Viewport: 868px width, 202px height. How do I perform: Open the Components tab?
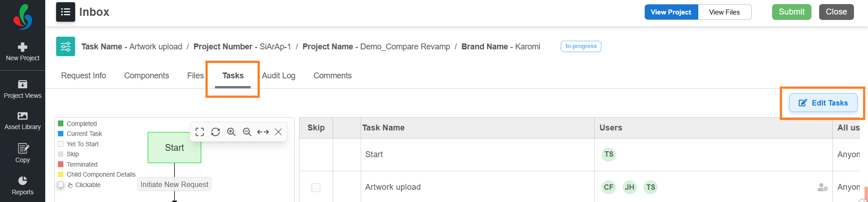(x=147, y=76)
